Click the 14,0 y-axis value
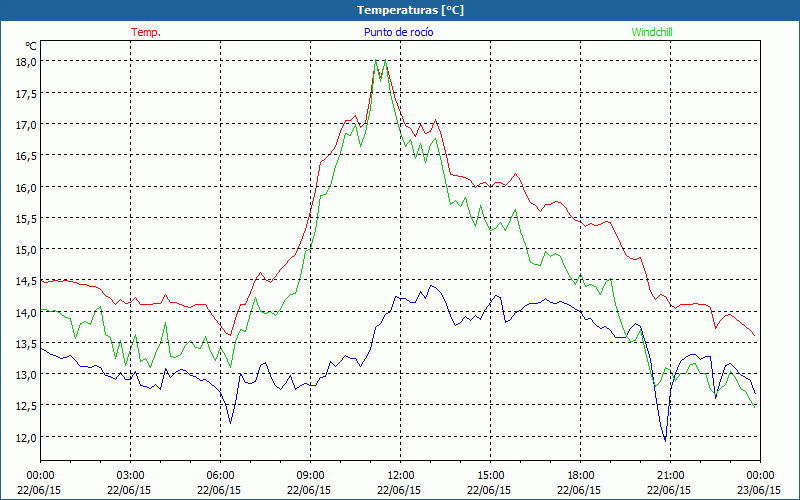800x500 pixels. pyautogui.click(x=27, y=312)
